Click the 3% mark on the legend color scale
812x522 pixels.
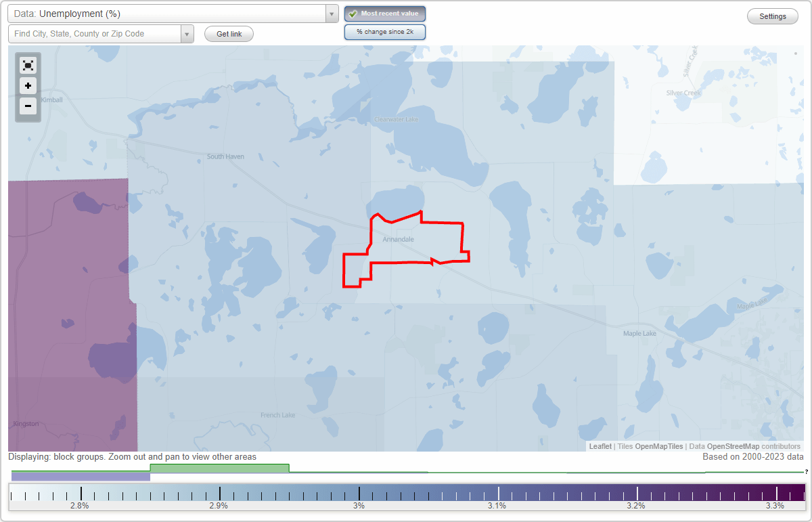359,494
